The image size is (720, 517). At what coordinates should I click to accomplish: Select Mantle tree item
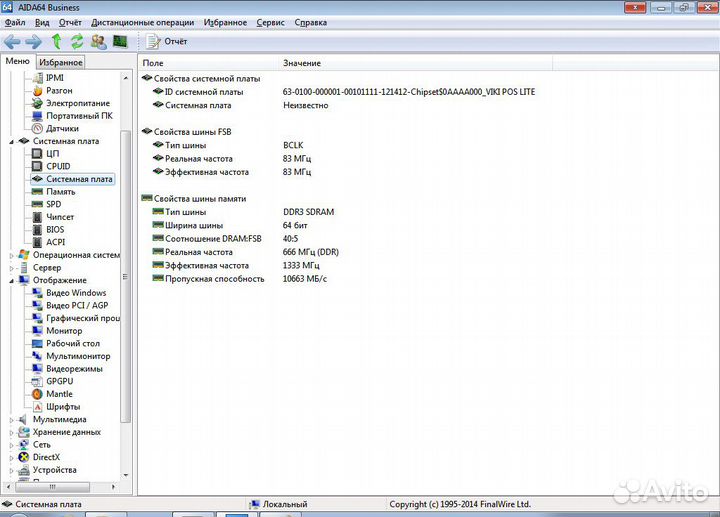click(59, 394)
